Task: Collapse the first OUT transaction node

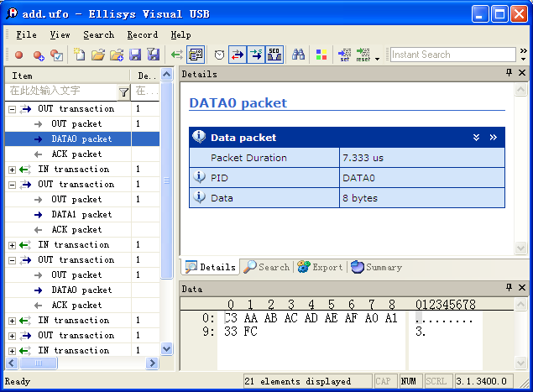Action: coord(12,109)
